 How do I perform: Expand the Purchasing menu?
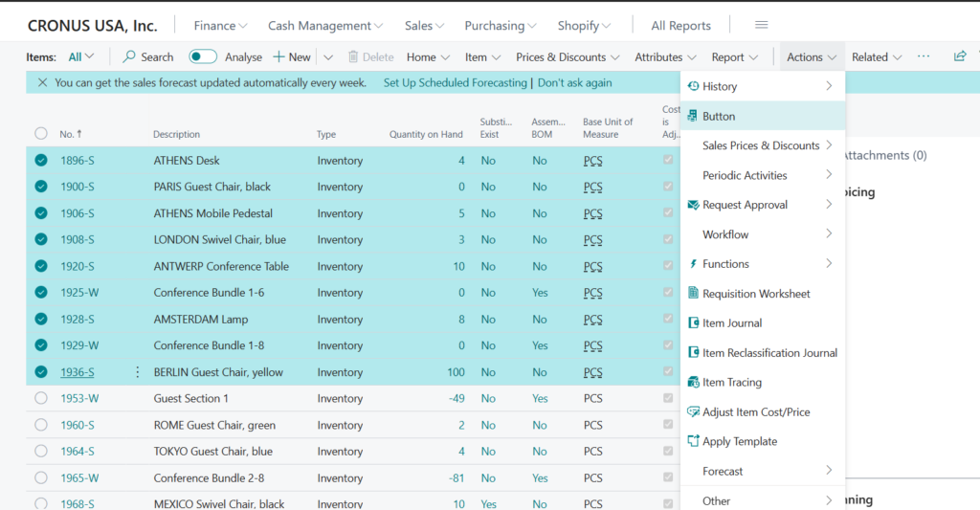500,26
